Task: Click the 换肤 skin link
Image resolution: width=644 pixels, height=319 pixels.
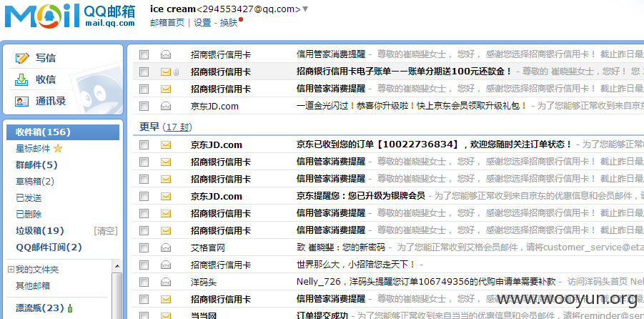Action: point(229,23)
